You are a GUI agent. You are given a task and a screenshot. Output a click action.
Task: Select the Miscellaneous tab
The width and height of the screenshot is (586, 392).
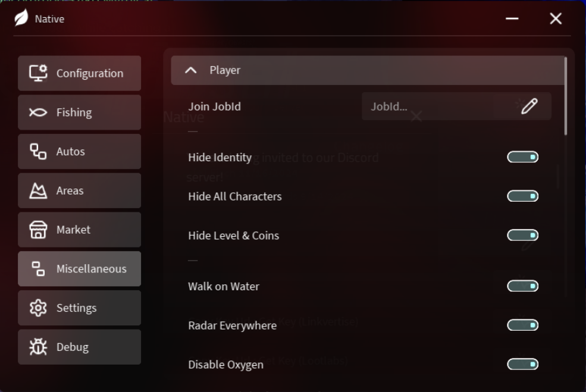pyautogui.click(x=80, y=269)
